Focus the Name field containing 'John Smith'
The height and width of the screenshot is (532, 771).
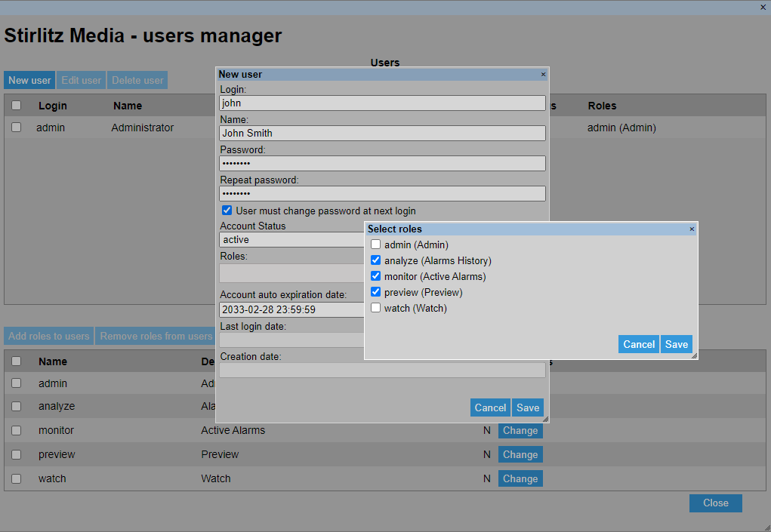tap(383, 133)
